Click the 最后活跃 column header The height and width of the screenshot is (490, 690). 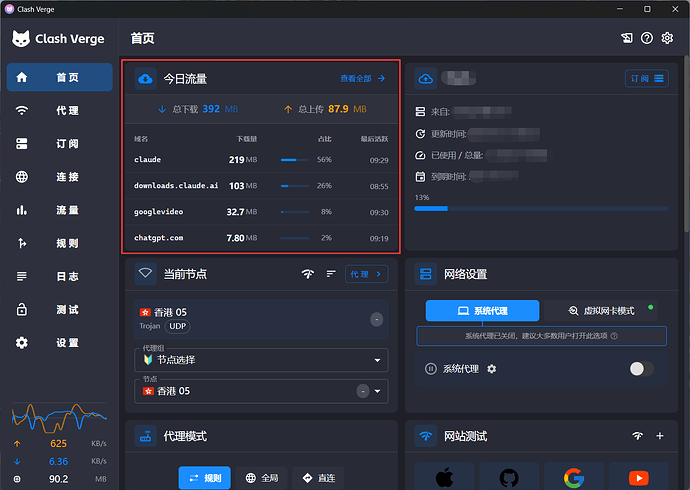(374, 139)
